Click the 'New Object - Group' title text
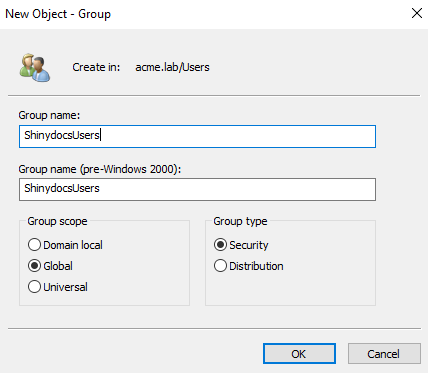The height and width of the screenshot is (373, 428). click(x=58, y=14)
